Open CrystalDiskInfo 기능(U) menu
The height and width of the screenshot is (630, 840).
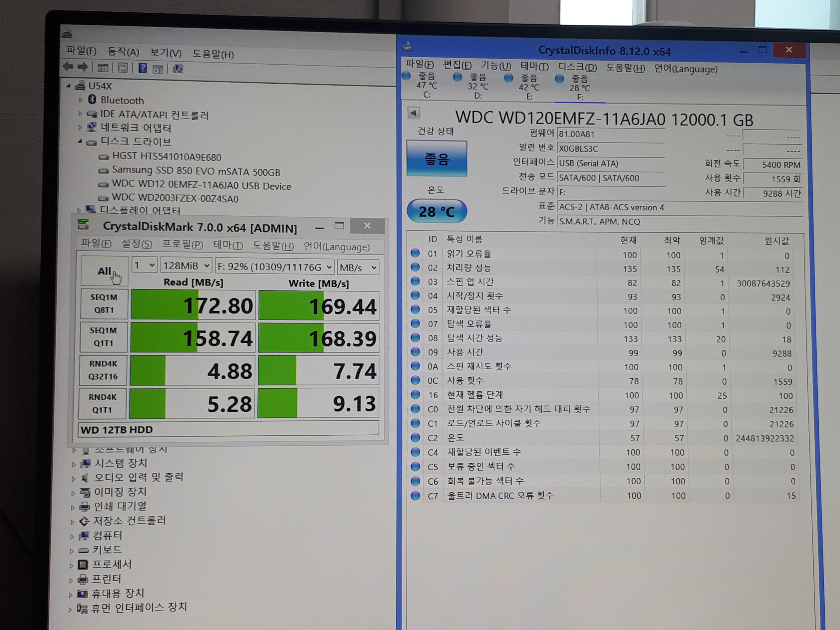(496, 66)
